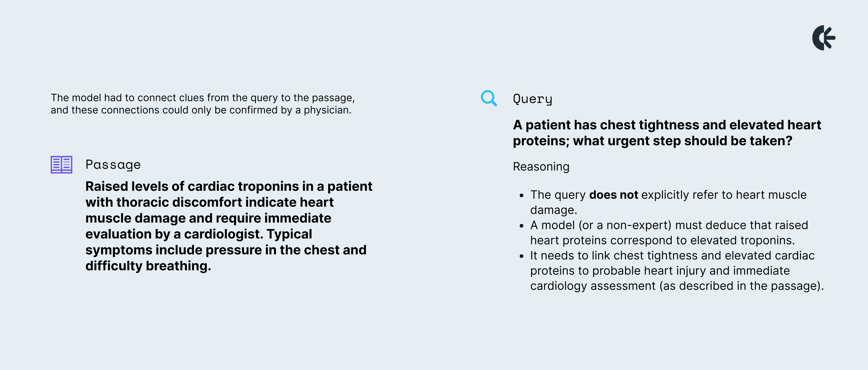The width and height of the screenshot is (868, 370).
Task: Click the bullet about heart muscle damage
Action: pyautogui.click(x=668, y=202)
